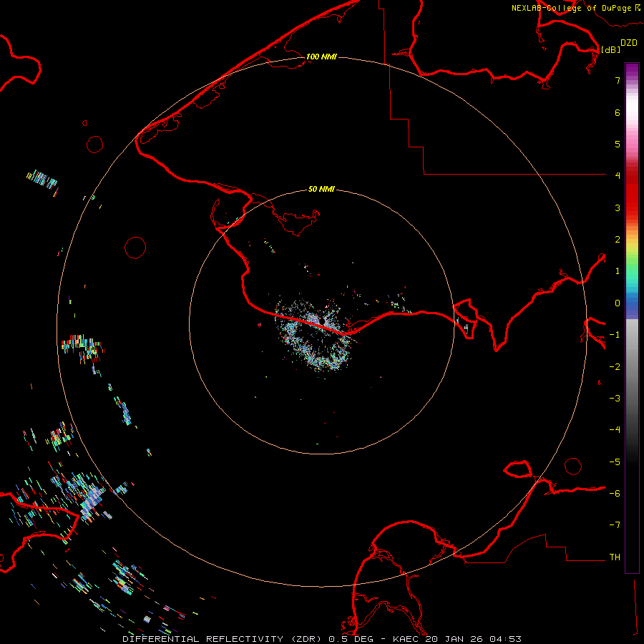
Task: Click the 2 dB tick on the color scale
Action: point(618,240)
